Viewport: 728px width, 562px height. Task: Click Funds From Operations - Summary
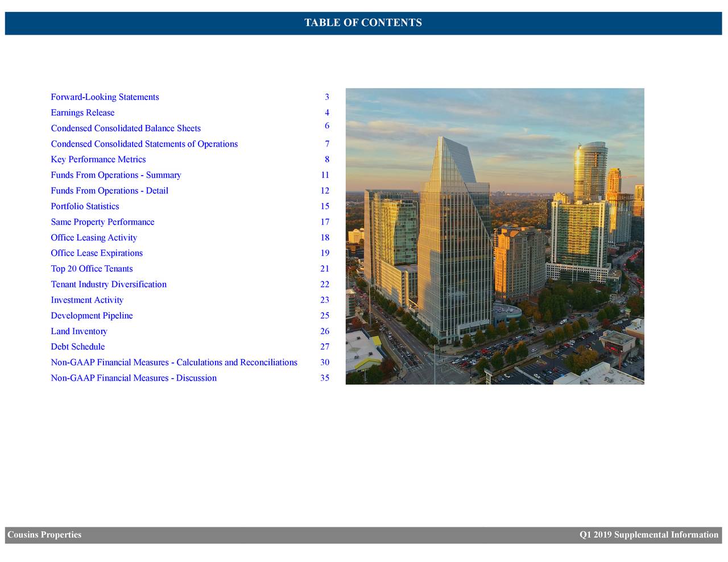point(115,175)
